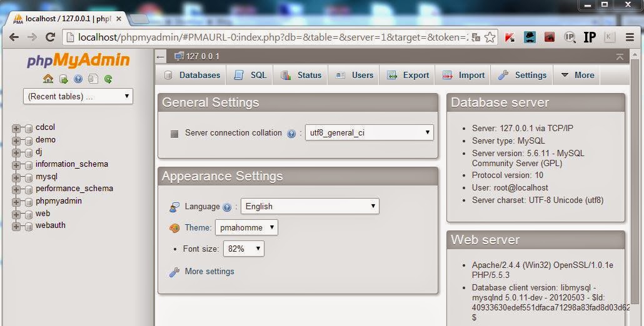Open the phpmyadmin database link in tree
Screen dimensions: 644x326
pyautogui.click(x=59, y=201)
